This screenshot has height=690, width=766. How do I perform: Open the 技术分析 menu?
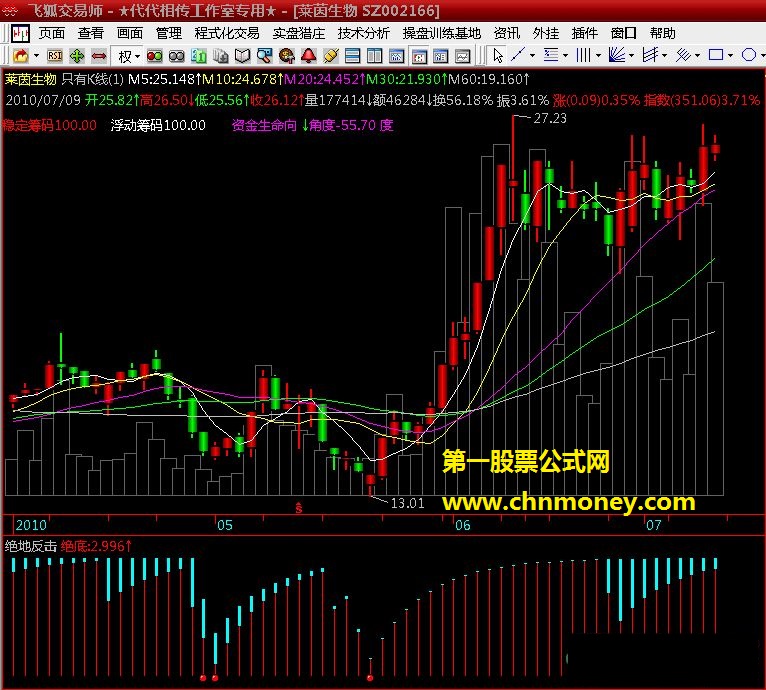(364, 33)
